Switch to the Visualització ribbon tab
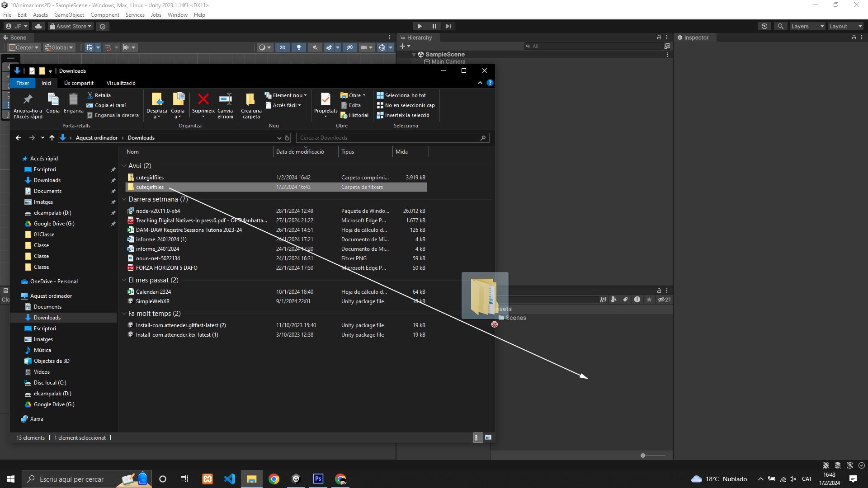The image size is (868, 488). 121,83
